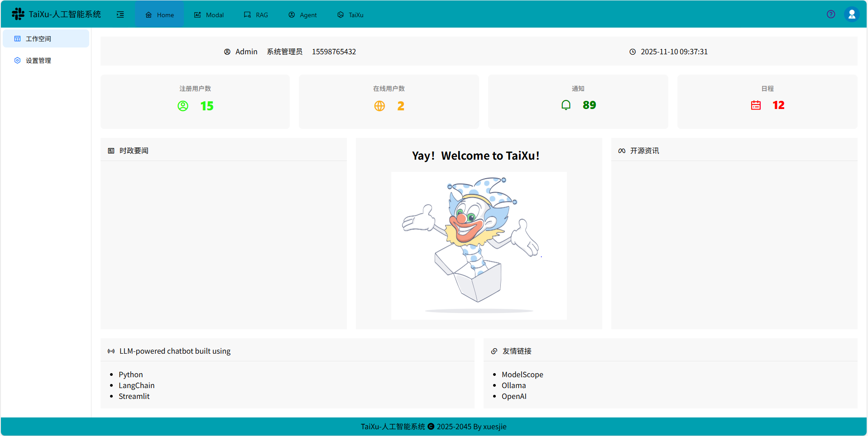Click the calendar icon showing 12 schedules
868x436 pixels.
[x=755, y=105]
